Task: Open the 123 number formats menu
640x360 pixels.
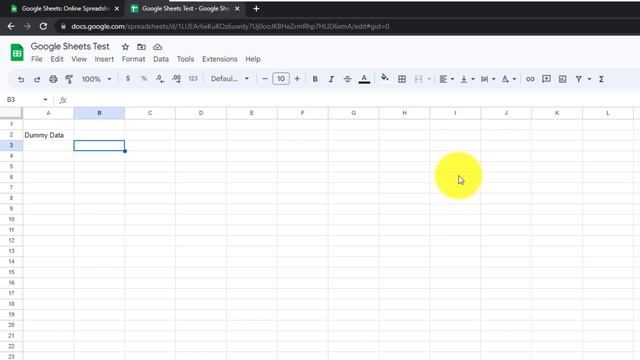Action: click(193, 79)
